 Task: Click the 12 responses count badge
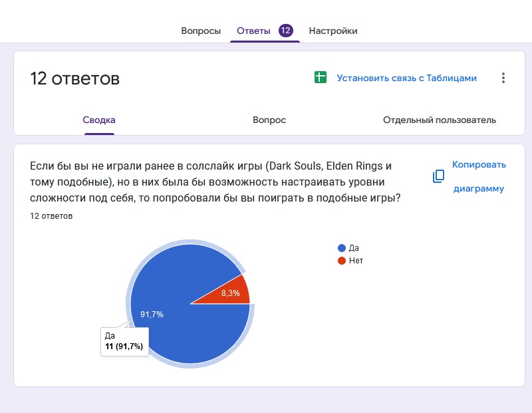[x=286, y=31]
